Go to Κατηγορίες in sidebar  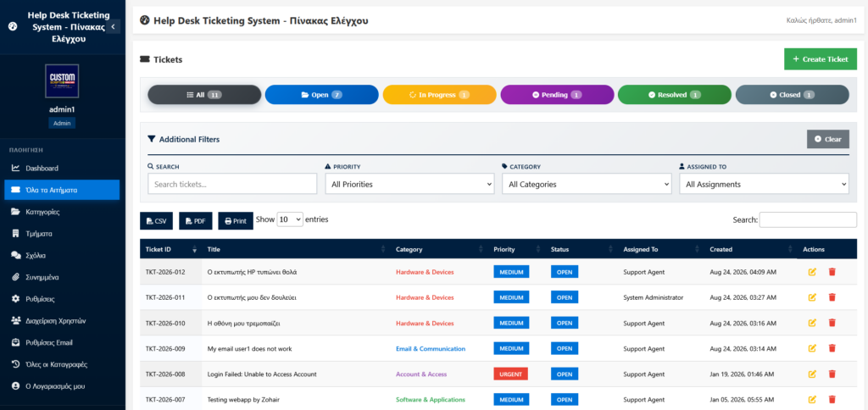(62, 212)
